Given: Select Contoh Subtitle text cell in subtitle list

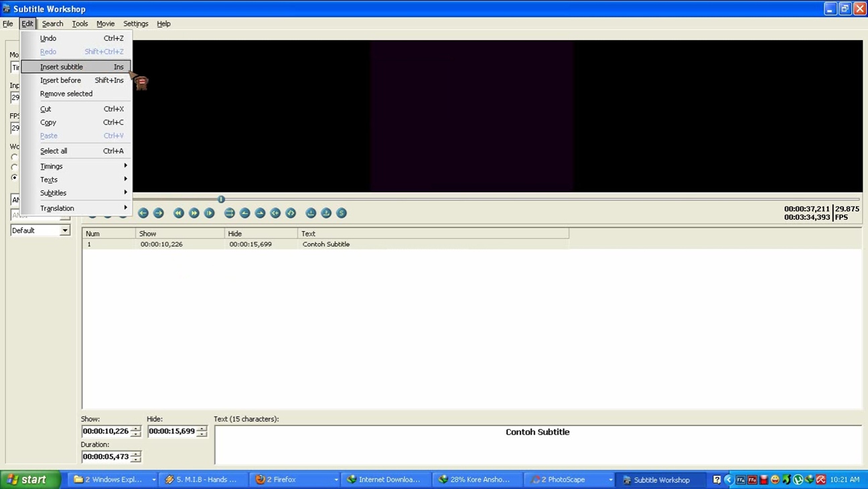Looking at the screenshot, I should (326, 244).
